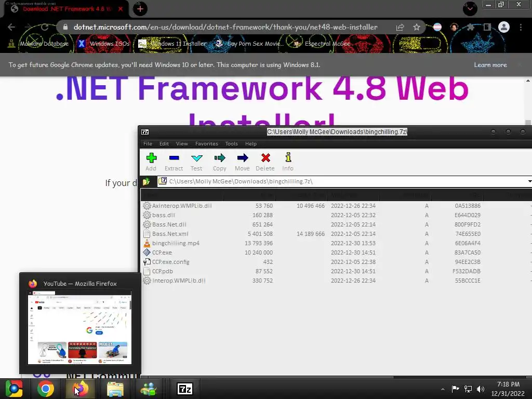Click 7-Zip taskbar button
The image size is (532, 399).
185,389
